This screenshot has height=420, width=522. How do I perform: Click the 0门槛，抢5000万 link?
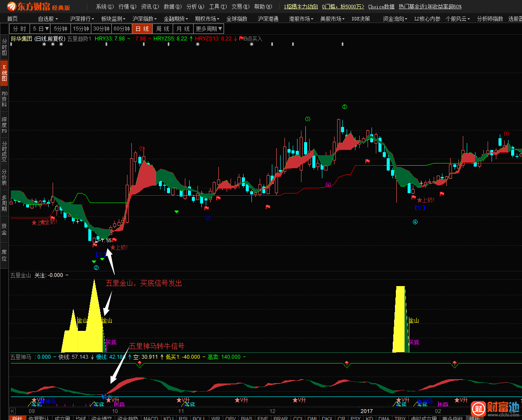pos(343,7)
